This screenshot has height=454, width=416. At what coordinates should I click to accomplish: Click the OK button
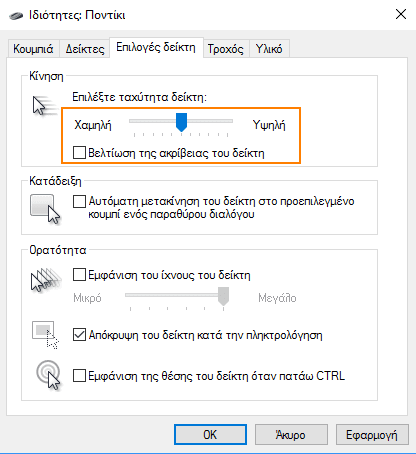point(210,435)
